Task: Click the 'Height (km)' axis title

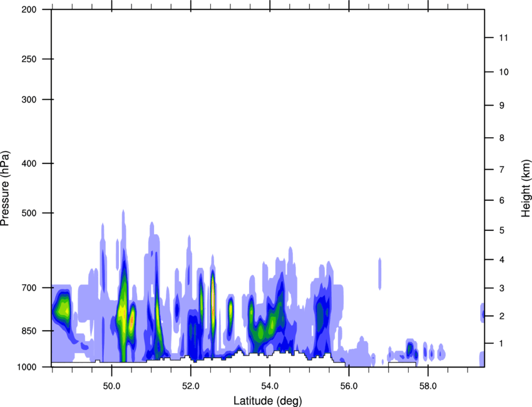Action: (526, 188)
